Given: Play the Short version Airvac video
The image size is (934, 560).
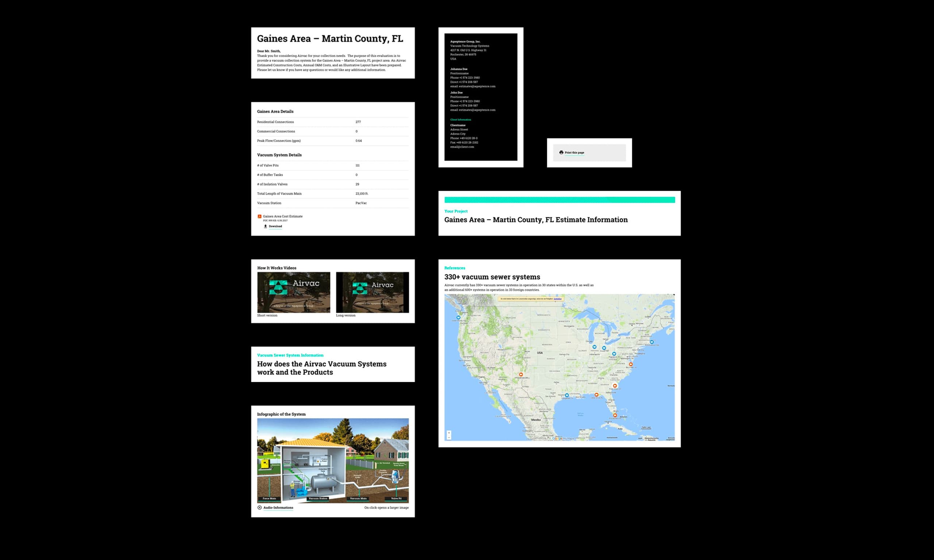Looking at the screenshot, I should click(x=294, y=292).
